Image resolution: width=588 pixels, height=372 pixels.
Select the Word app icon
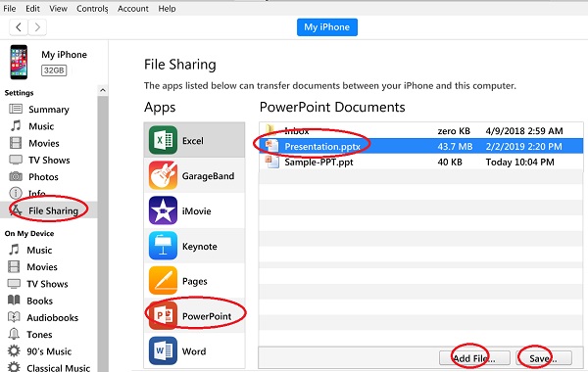coord(163,351)
